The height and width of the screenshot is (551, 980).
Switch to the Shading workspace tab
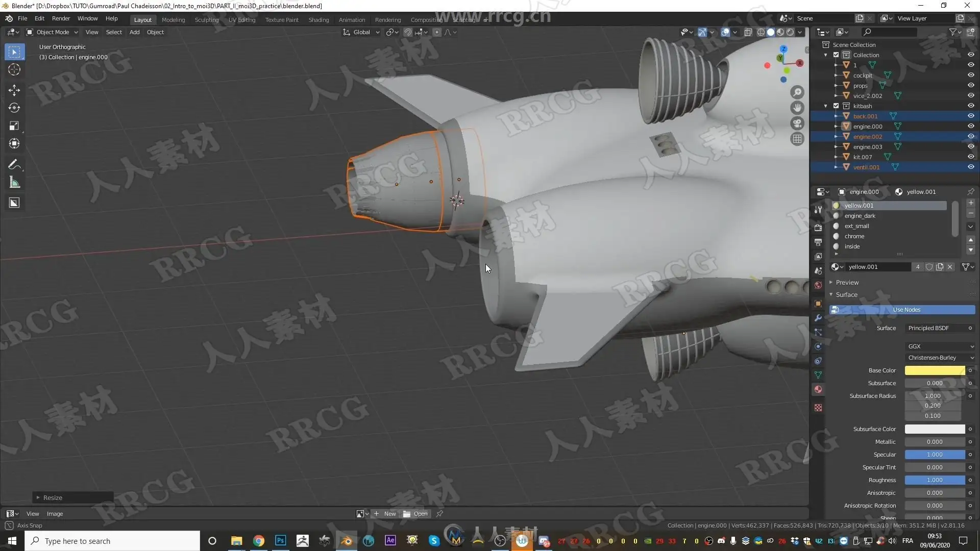point(318,20)
